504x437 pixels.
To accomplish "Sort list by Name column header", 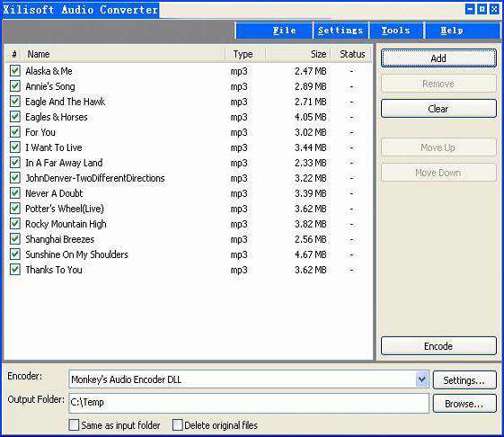I will (124, 54).
